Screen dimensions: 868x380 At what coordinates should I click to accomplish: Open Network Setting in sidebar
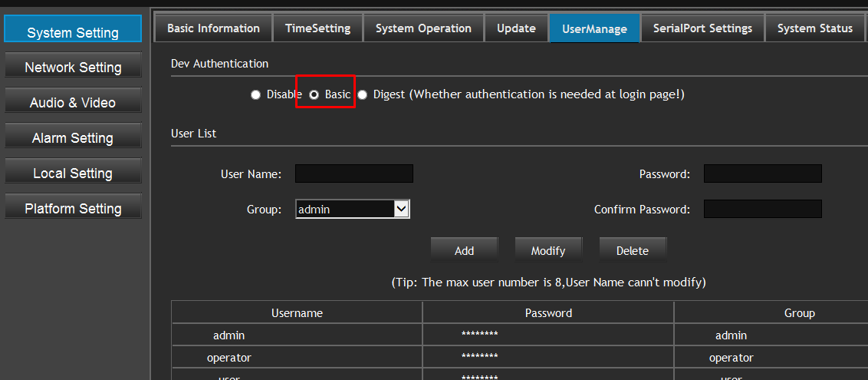[73, 68]
